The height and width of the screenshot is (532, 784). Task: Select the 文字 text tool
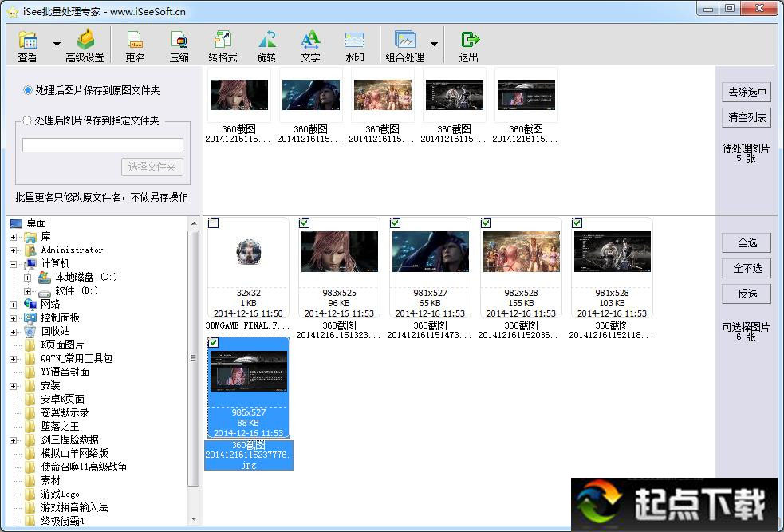310,46
